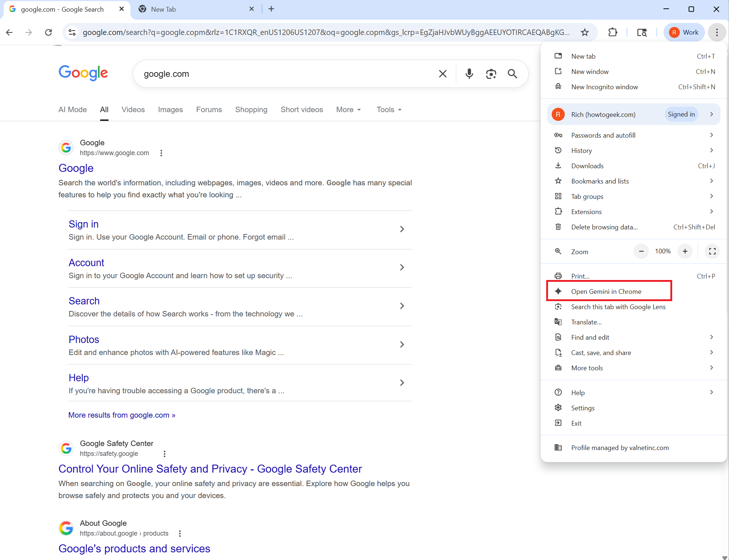Viewport: 729px width, 560px height.
Task: Open the Photos sitelink
Action: (x=84, y=339)
